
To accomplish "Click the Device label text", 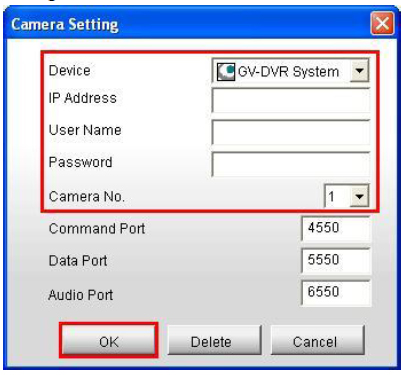I will [x=69, y=71].
